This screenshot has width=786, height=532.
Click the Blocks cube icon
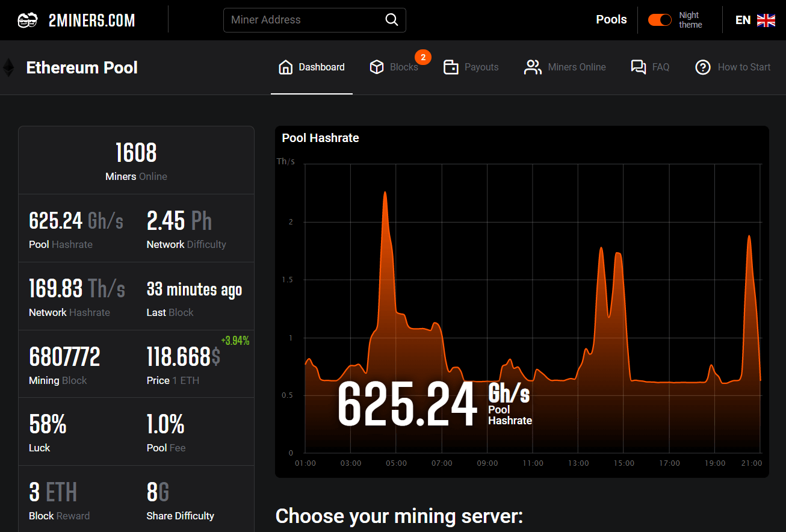point(377,67)
